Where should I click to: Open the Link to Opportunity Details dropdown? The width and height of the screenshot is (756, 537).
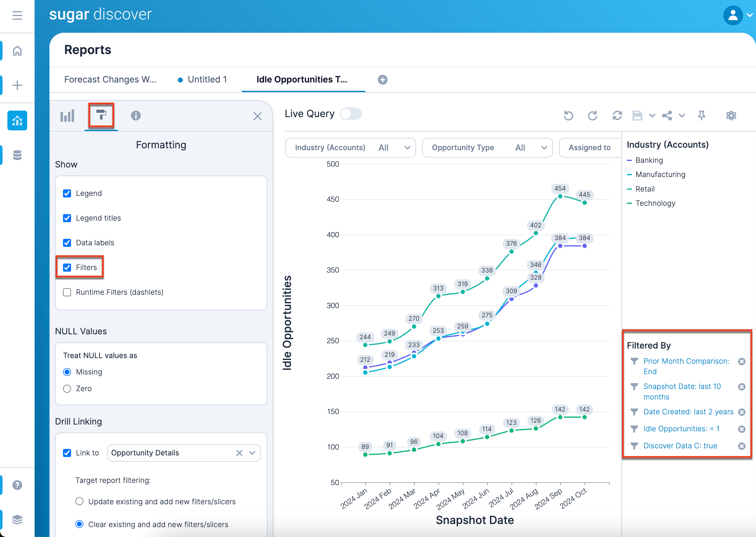(252, 453)
